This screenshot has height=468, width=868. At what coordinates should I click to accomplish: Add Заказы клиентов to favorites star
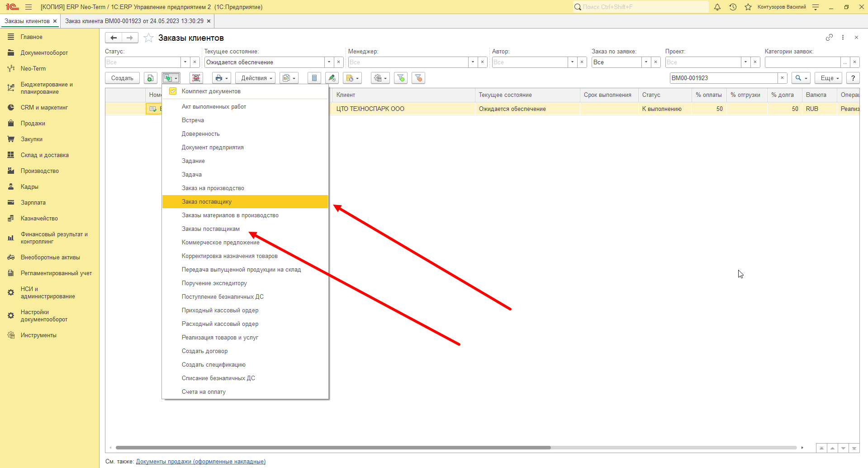click(148, 38)
